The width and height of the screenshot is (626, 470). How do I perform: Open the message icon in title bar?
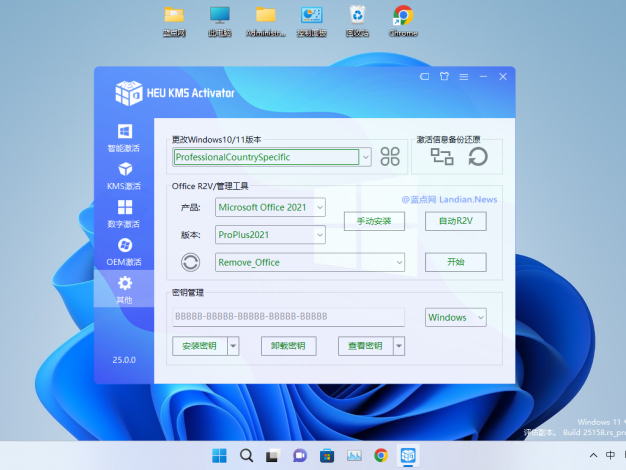pyautogui.click(x=424, y=76)
